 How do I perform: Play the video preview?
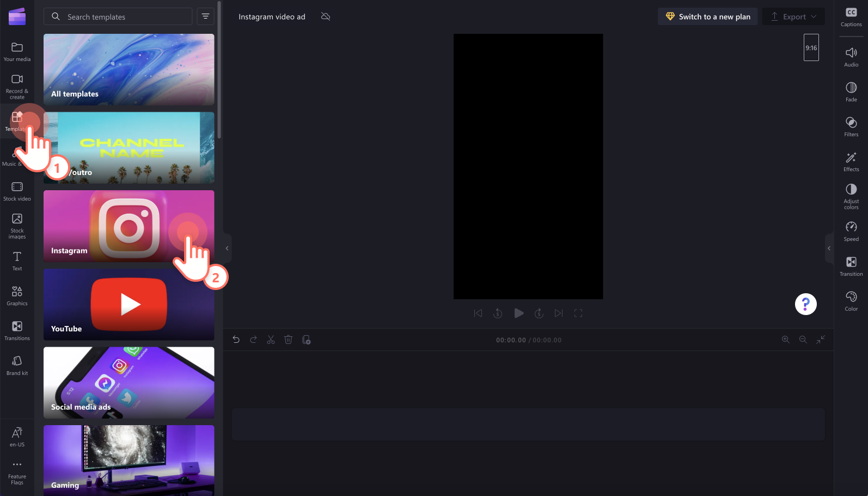519,313
